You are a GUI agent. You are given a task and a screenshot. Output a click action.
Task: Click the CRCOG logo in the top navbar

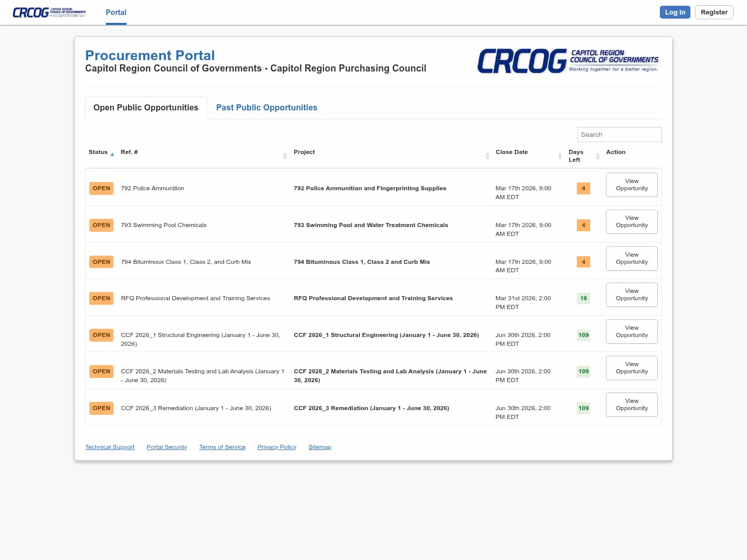tap(49, 12)
